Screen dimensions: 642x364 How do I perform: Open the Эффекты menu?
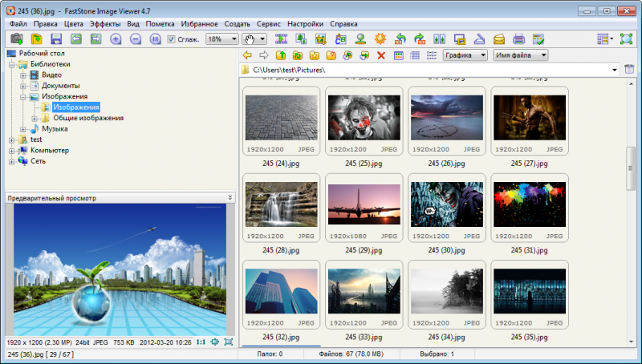105,24
